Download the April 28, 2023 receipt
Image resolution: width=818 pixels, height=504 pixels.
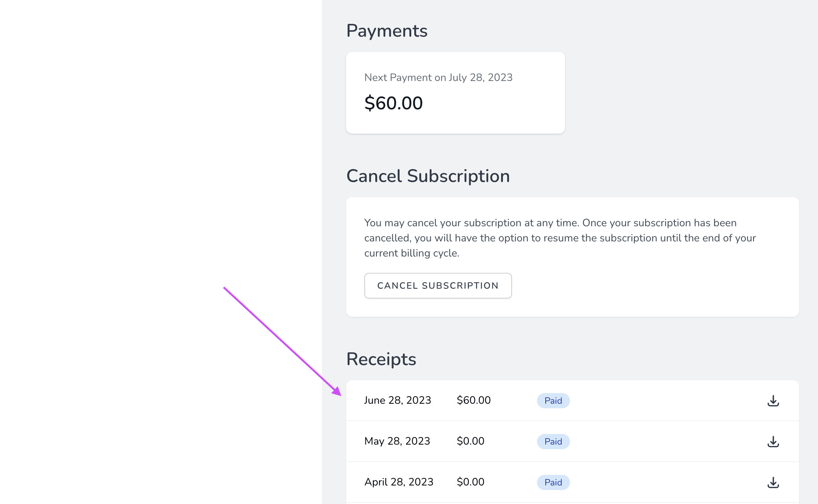pyautogui.click(x=773, y=482)
